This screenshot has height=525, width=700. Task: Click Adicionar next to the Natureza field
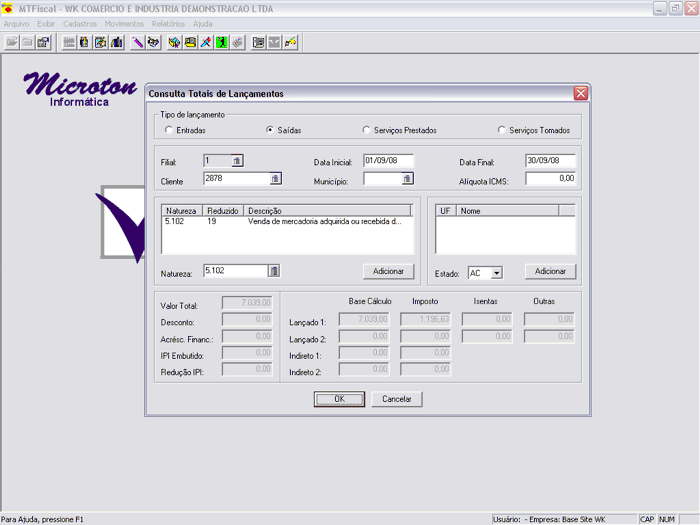[388, 271]
